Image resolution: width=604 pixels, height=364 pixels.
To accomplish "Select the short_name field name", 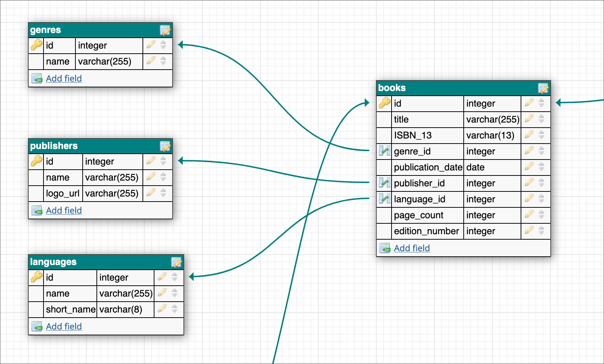I will pos(71,309).
